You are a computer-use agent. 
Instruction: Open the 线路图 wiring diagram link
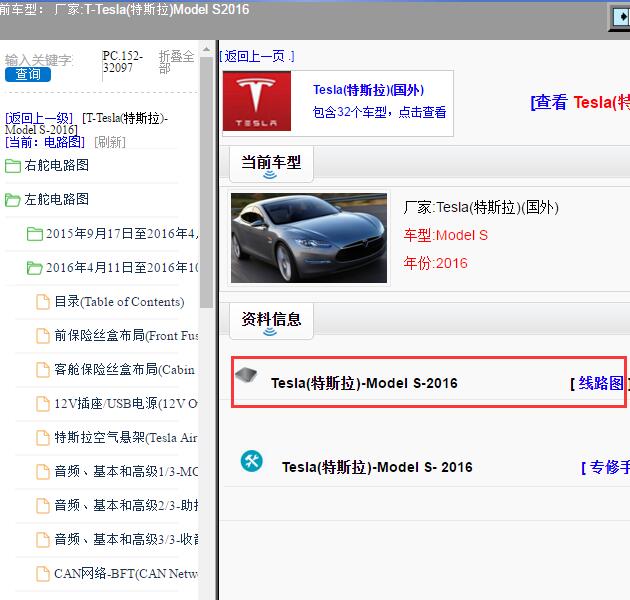point(600,383)
